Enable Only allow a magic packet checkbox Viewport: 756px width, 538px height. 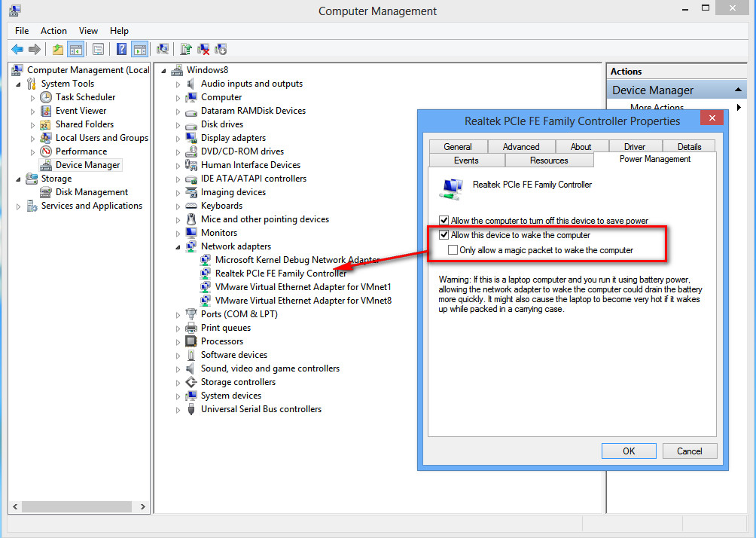453,250
